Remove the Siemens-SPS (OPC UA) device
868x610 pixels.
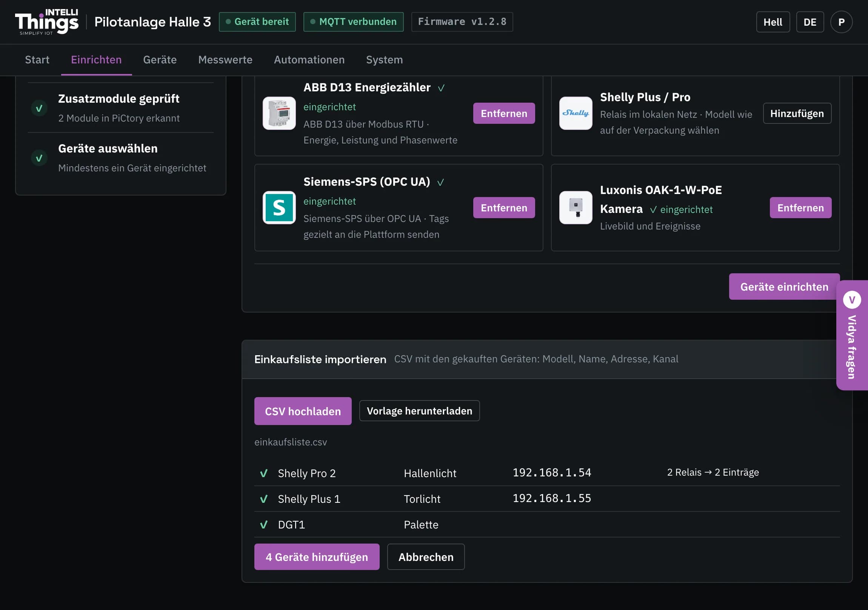pos(504,208)
